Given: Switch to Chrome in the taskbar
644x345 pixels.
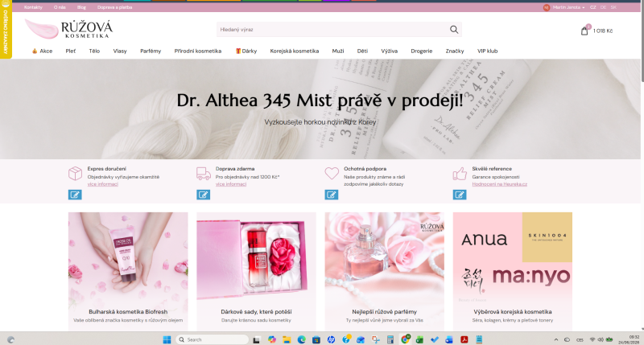Looking at the screenshot, I should [406, 339].
